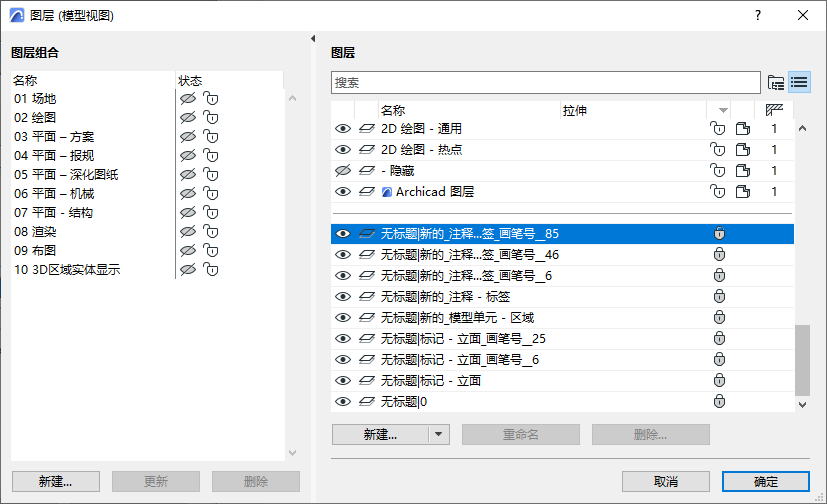Screen dimensions: 827x504
Task: Select layer combination 04 平面 – 报规
Action: [54, 156]
